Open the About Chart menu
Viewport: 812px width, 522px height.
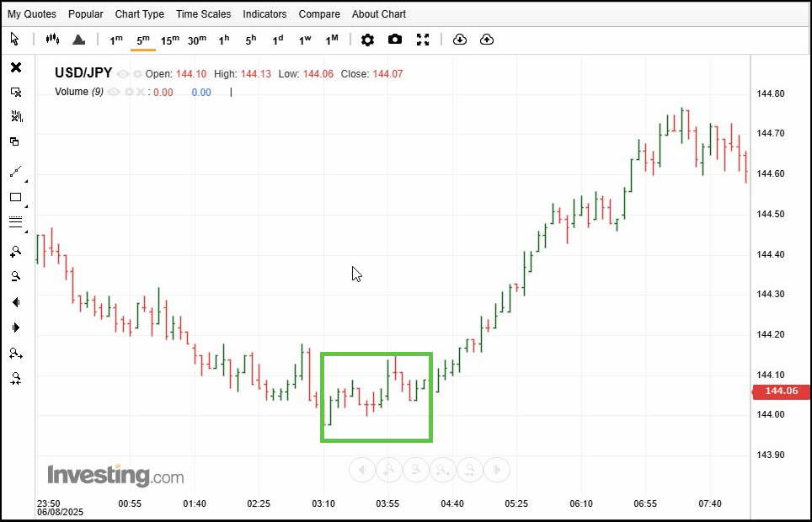(x=379, y=14)
